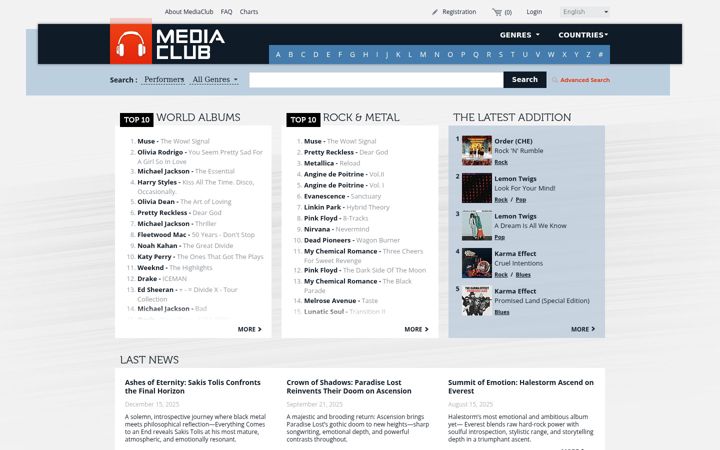Browse performers starting with letter B
The width and height of the screenshot is (720, 450).
coord(290,55)
